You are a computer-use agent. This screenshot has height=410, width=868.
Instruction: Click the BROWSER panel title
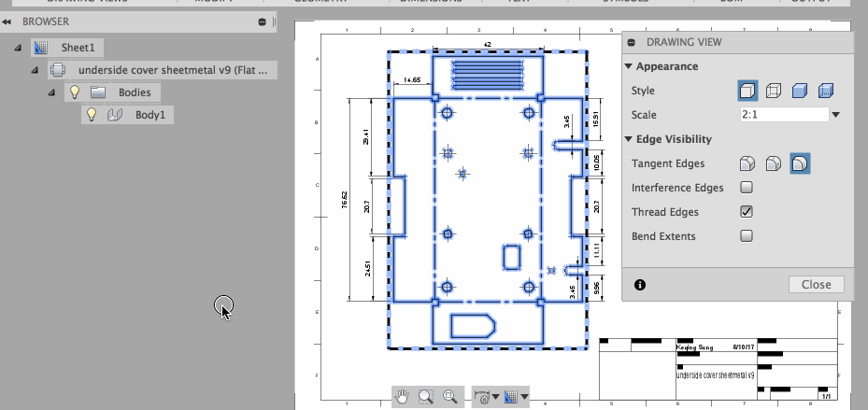click(x=46, y=21)
